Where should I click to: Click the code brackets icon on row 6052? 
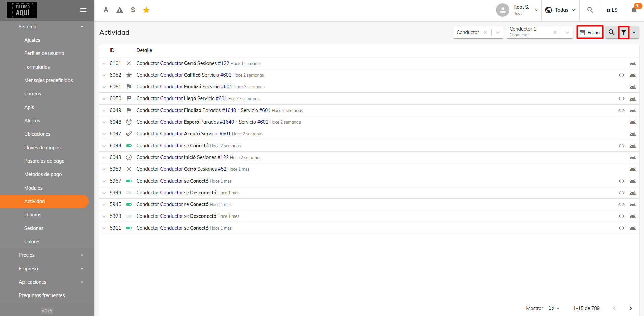pos(622,75)
